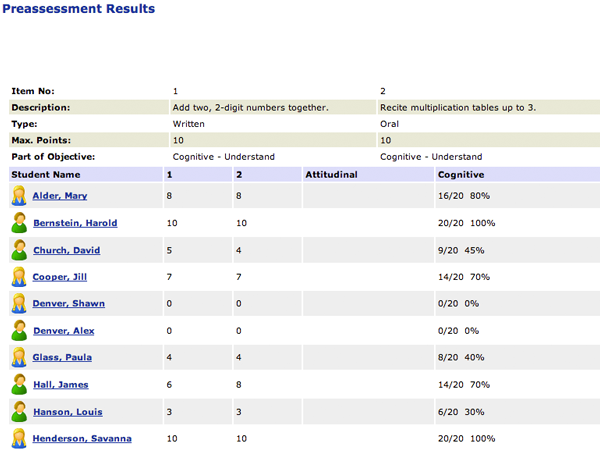600x450 pixels.
Task: Click the Cognitive column header
Action: coord(461,175)
